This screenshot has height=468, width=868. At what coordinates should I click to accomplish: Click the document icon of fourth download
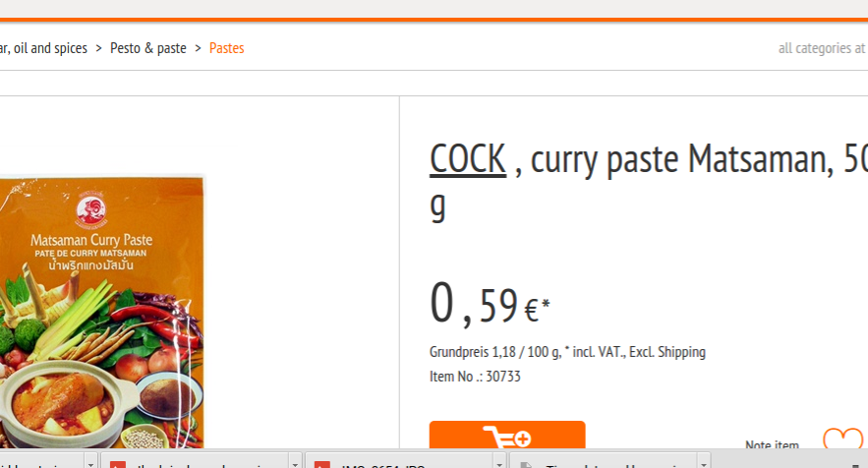[526, 464]
